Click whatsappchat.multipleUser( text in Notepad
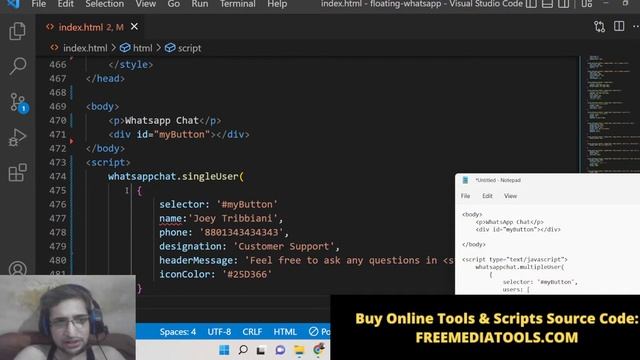Image resolution: width=640 pixels, height=360 pixels. tap(520, 267)
